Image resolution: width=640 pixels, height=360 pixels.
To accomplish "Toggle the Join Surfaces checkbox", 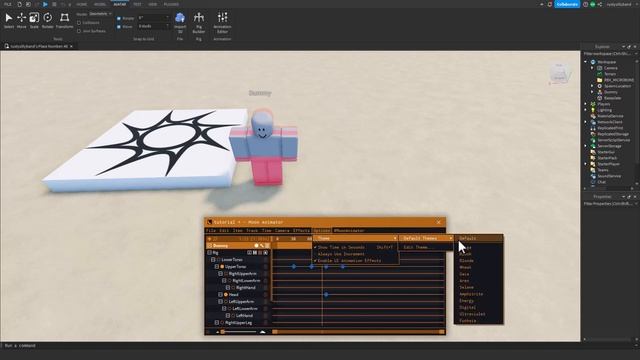I will (x=79, y=31).
